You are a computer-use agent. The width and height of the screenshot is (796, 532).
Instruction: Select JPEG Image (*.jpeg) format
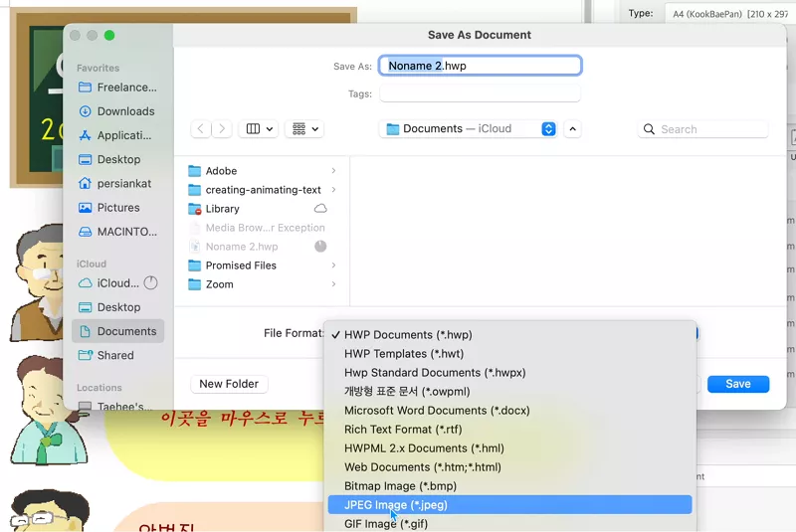coord(509,504)
